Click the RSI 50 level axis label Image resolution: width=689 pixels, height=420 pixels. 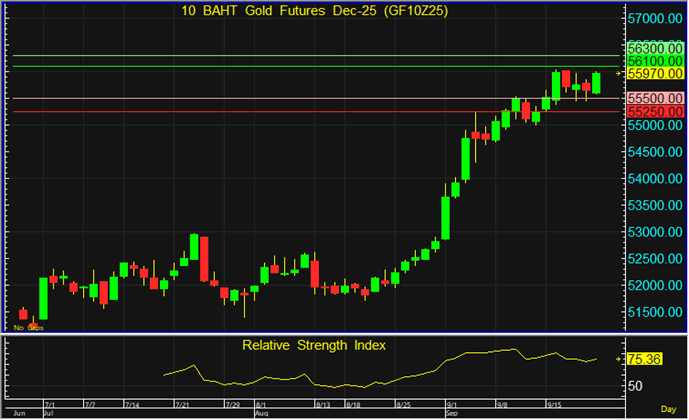pos(636,385)
